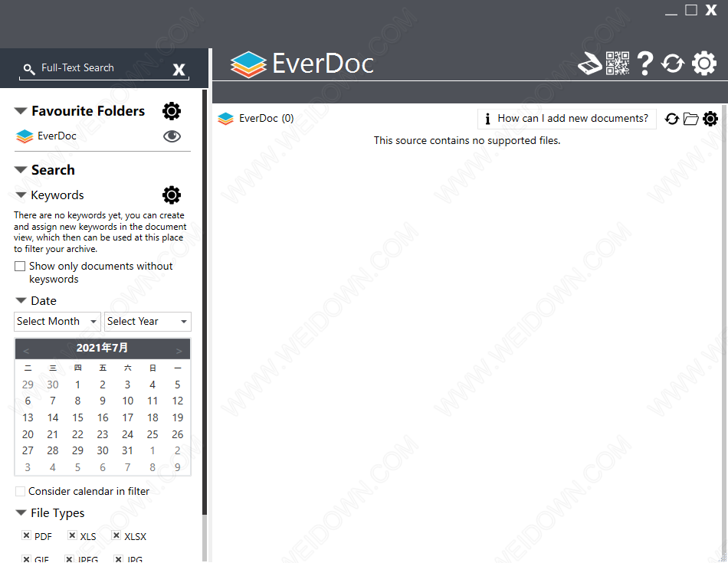Collapse the File Types subsection
This screenshot has height=563, width=728.
21,513
